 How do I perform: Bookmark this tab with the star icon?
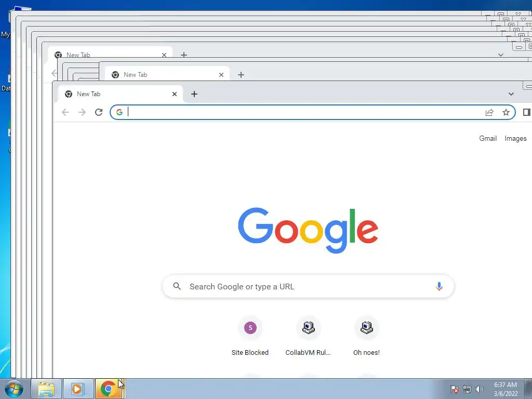506,112
